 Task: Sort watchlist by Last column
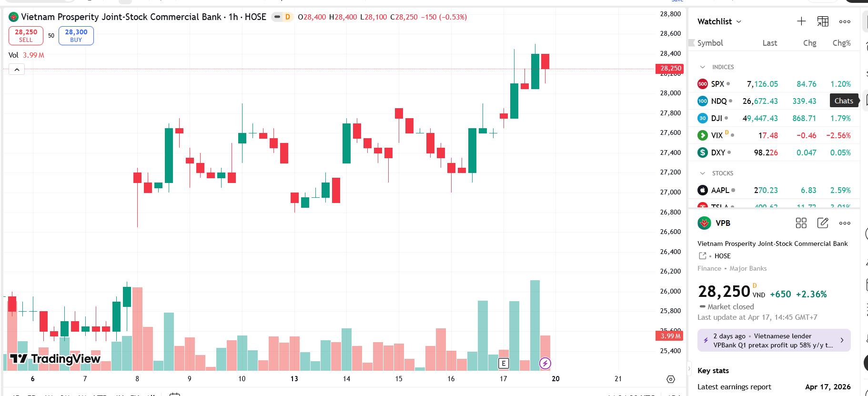tap(769, 43)
